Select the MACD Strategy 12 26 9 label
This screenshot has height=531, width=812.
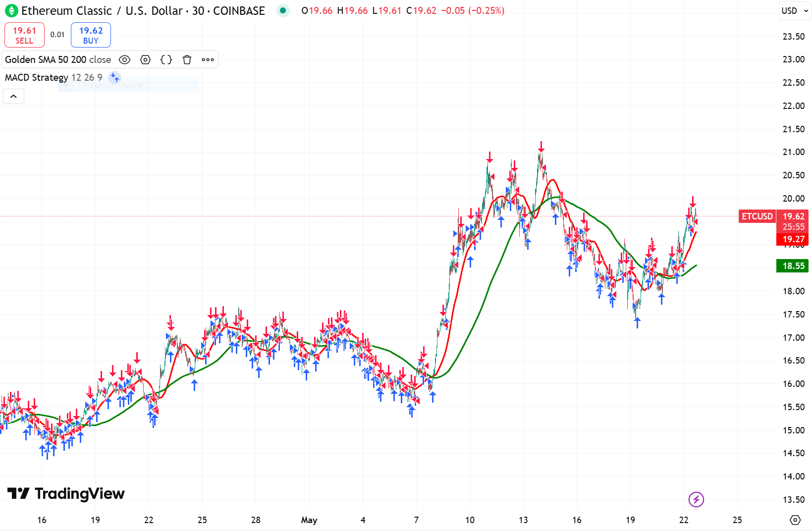click(x=54, y=77)
